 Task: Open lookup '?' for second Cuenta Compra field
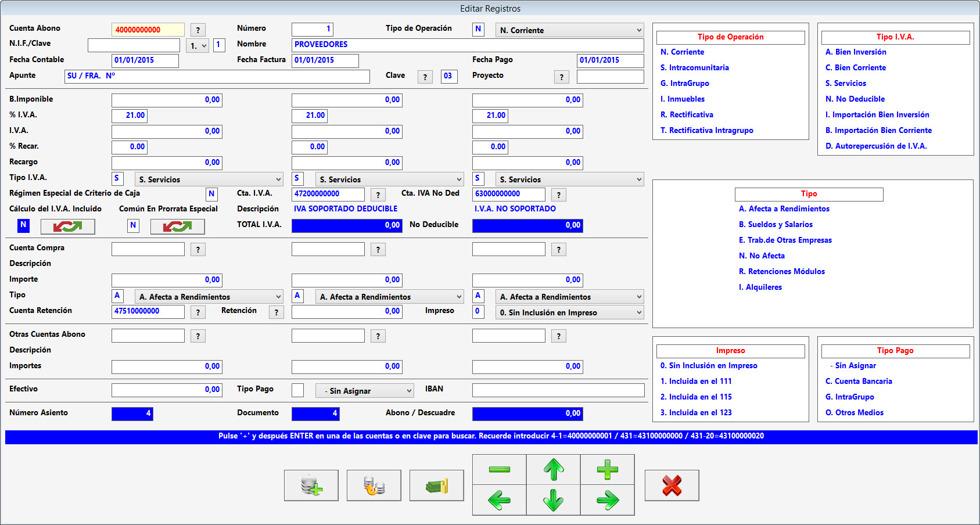[x=378, y=250]
